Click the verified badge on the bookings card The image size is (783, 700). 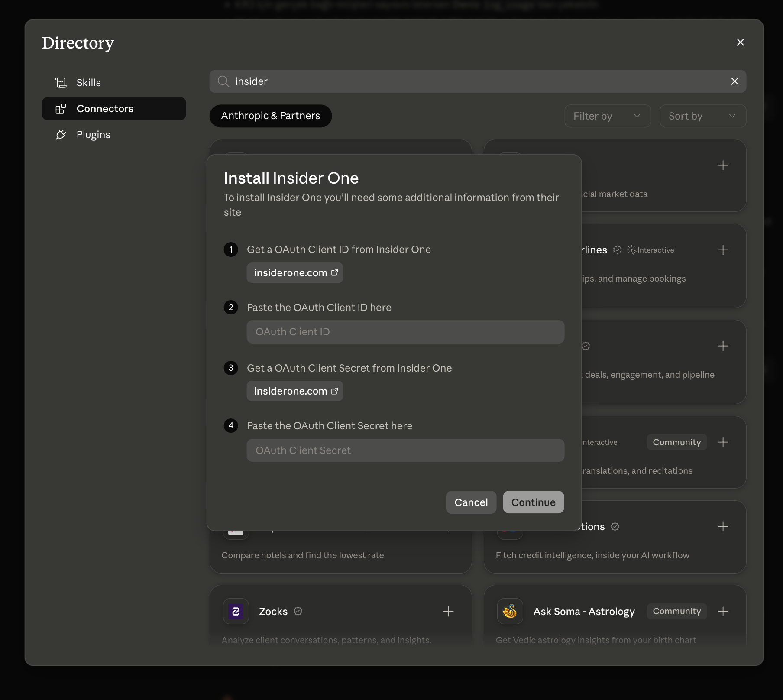(618, 250)
